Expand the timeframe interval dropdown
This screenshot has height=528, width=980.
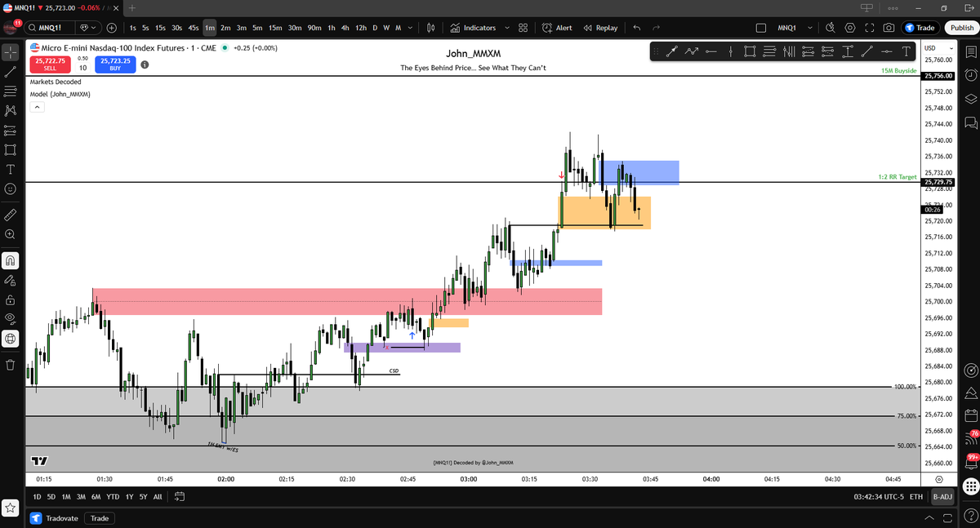coord(409,28)
